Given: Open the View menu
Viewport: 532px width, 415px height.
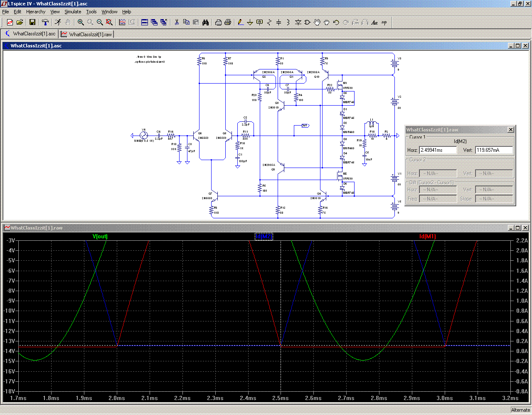Looking at the screenshot, I should [55, 12].
